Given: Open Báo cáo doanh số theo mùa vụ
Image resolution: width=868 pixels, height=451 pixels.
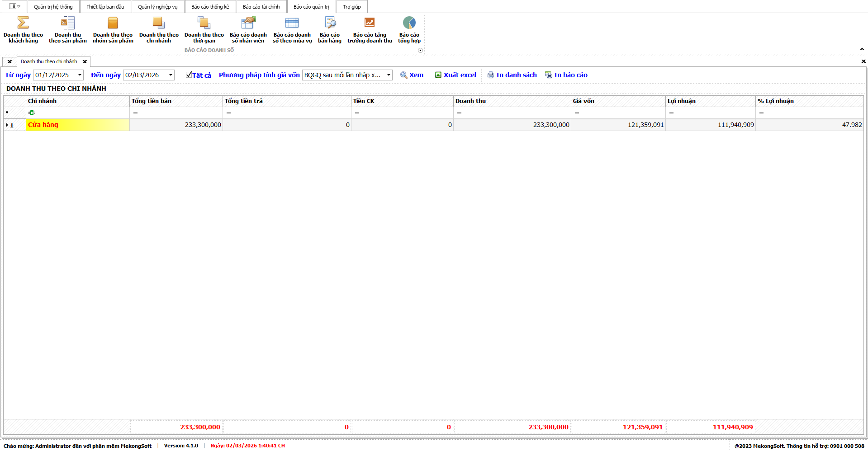Looking at the screenshot, I should [x=292, y=30].
